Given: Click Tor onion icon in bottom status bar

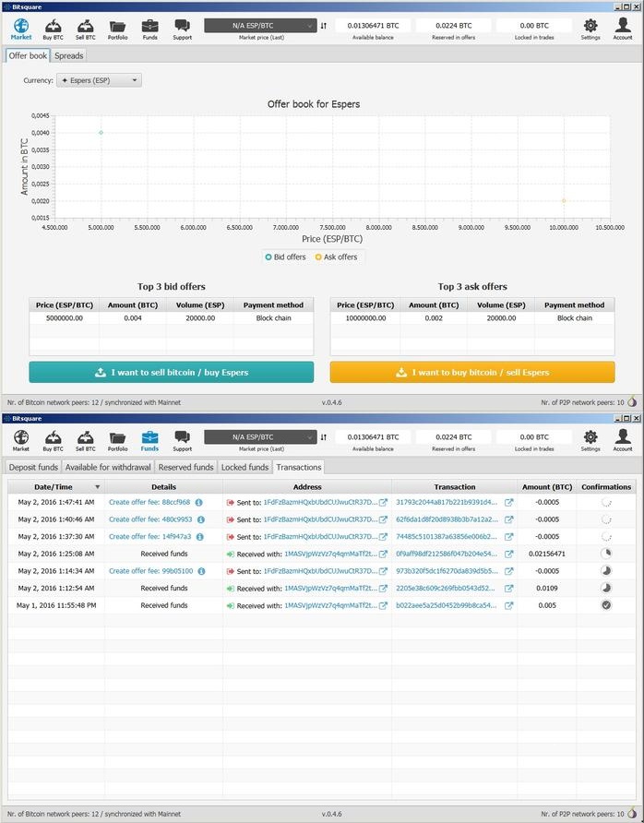Looking at the screenshot, I should (x=632, y=814).
